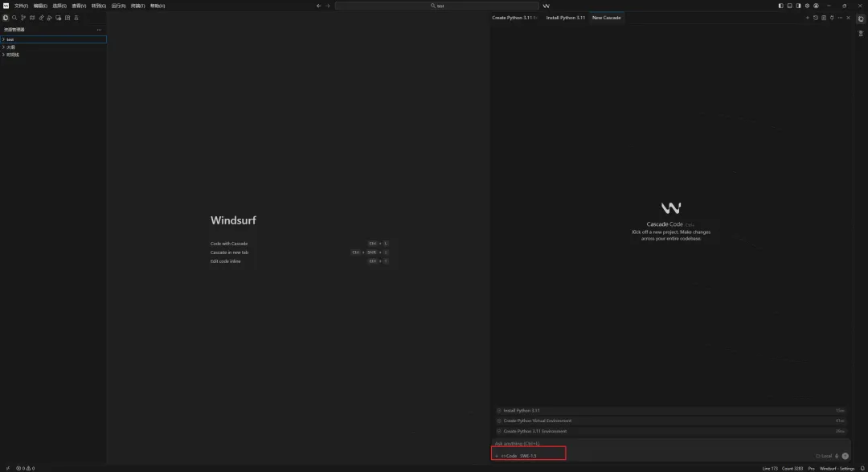Image resolution: width=868 pixels, height=472 pixels.
Task: Click the title bar search box
Action: tap(436, 6)
